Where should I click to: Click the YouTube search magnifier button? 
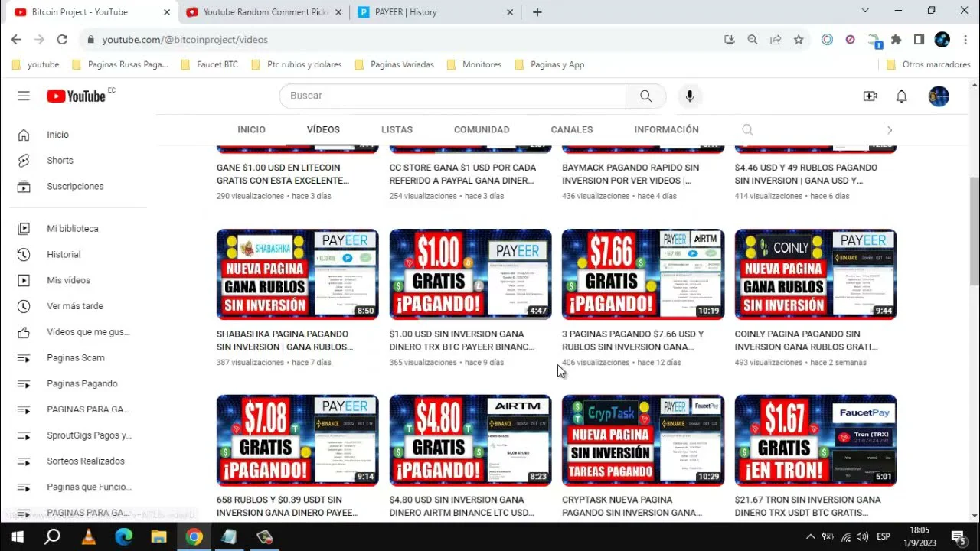coord(645,96)
